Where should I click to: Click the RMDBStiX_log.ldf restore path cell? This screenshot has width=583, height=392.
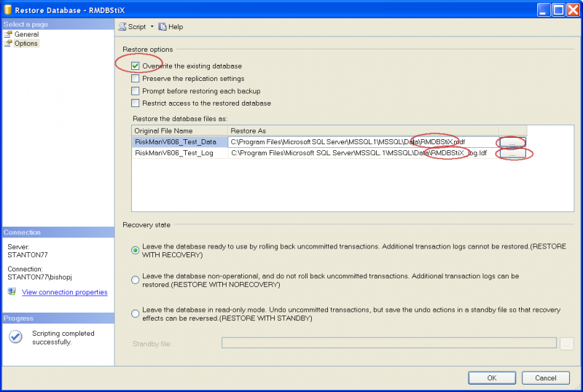[x=363, y=153]
